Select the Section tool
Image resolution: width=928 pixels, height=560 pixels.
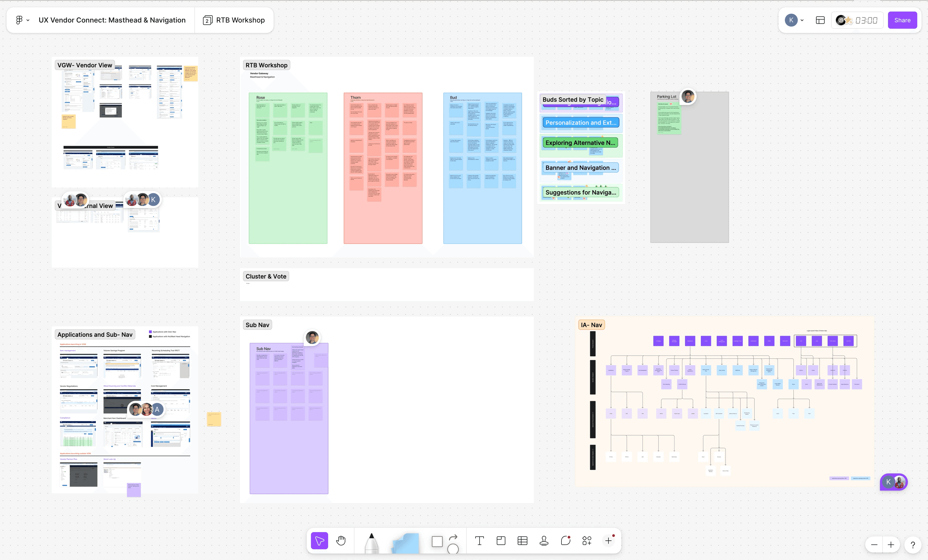pyautogui.click(x=501, y=541)
